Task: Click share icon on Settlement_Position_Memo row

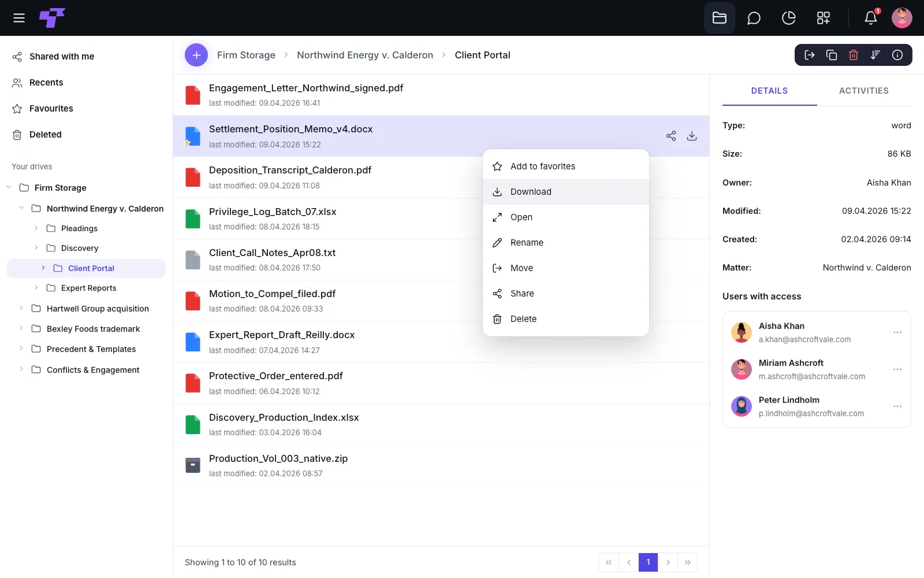Action: tap(671, 136)
